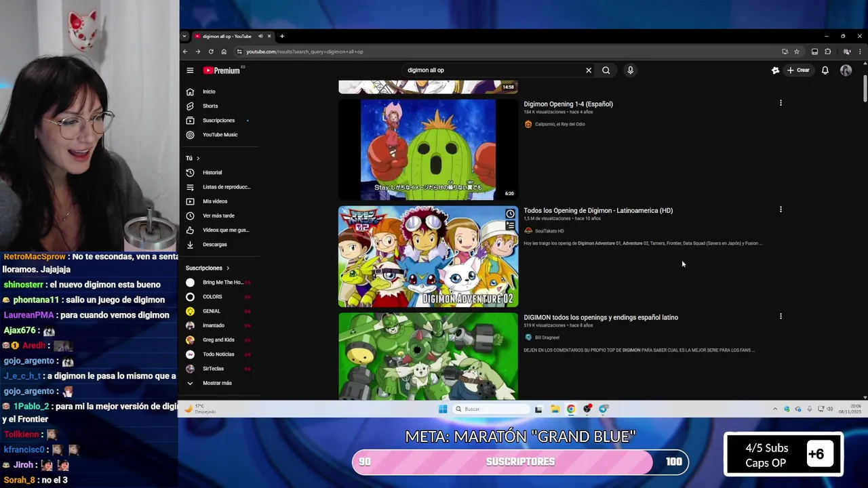868x488 pixels.
Task: Select the digimon all op - YouTube tab
Action: (226, 37)
